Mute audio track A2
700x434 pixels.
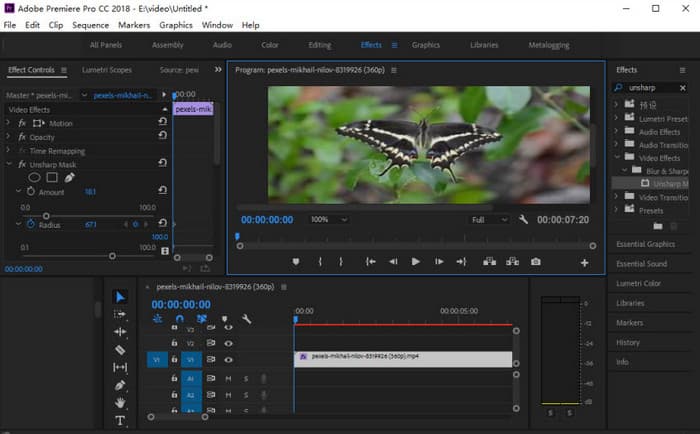[228, 395]
